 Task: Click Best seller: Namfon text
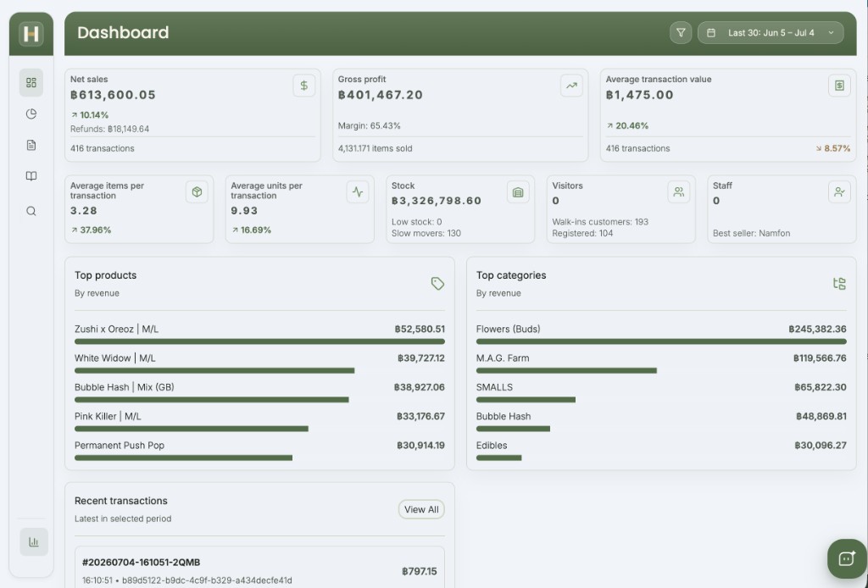tap(751, 234)
